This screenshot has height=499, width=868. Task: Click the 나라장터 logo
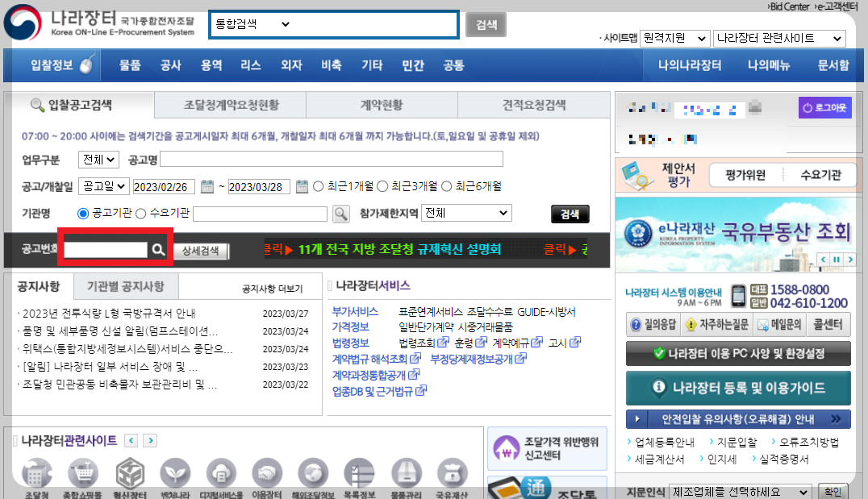point(100,23)
